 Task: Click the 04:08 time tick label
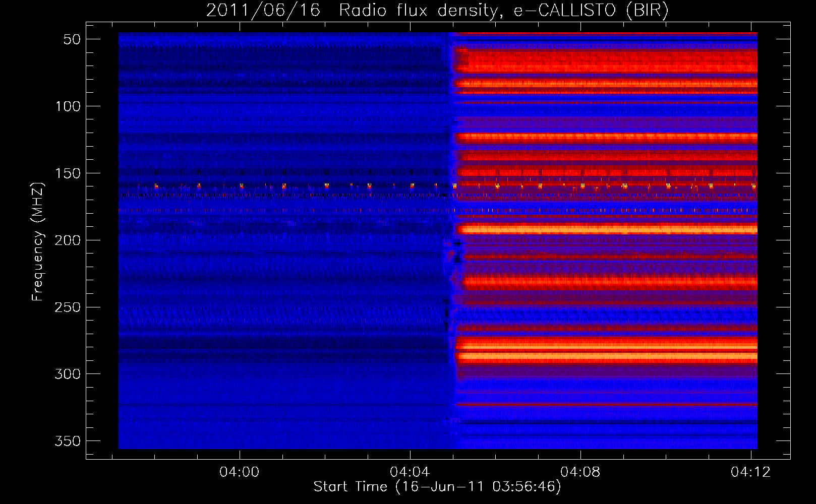coord(580,472)
